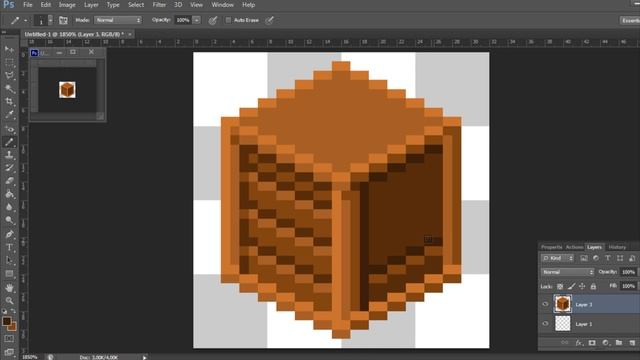The height and width of the screenshot is (360, 640).
Task: Select the Pencil tool in toolbox
Action: tap(9, 142)
